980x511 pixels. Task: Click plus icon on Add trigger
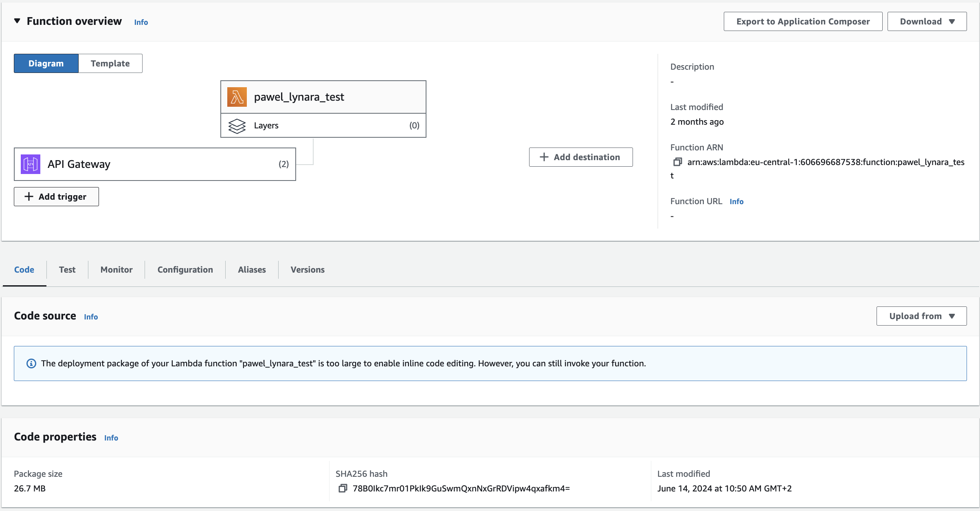click(x=29, y=197)
